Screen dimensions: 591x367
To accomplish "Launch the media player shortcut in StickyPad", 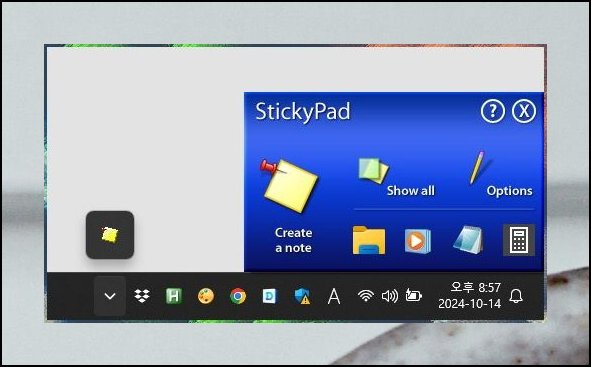I will 417,241.
